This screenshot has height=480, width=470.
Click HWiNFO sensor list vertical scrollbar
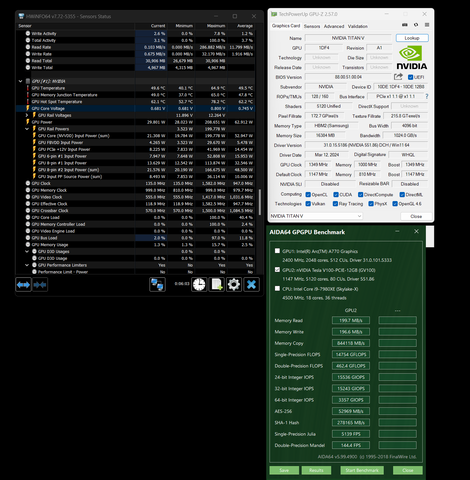click(x=260, y=202)
